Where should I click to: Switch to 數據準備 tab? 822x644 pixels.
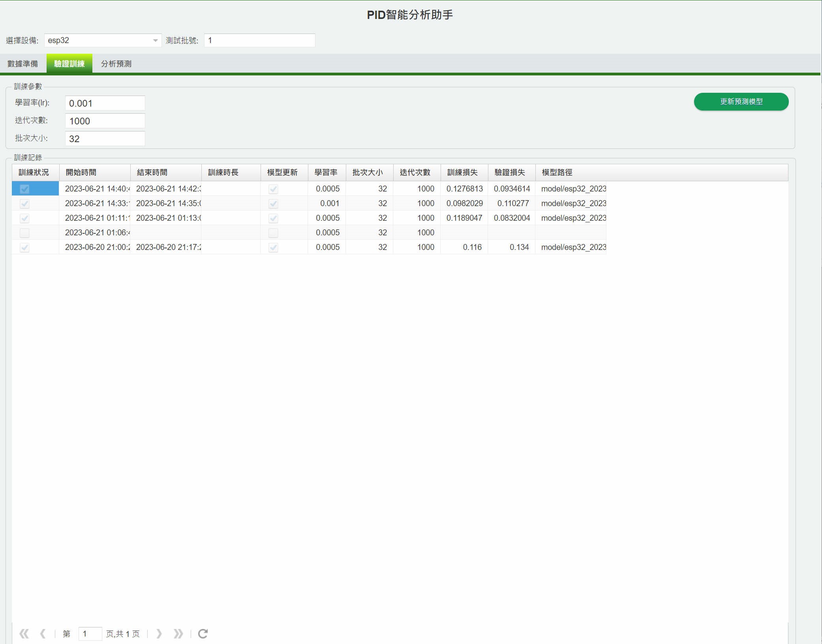(23, 64)
